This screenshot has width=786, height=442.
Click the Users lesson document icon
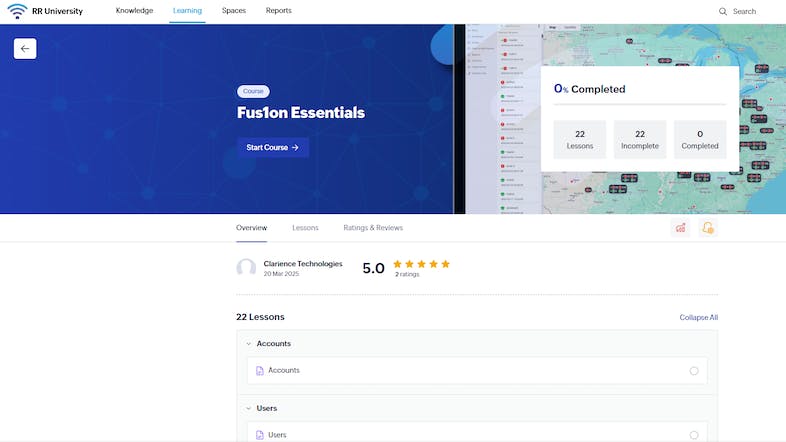[260, 435]
